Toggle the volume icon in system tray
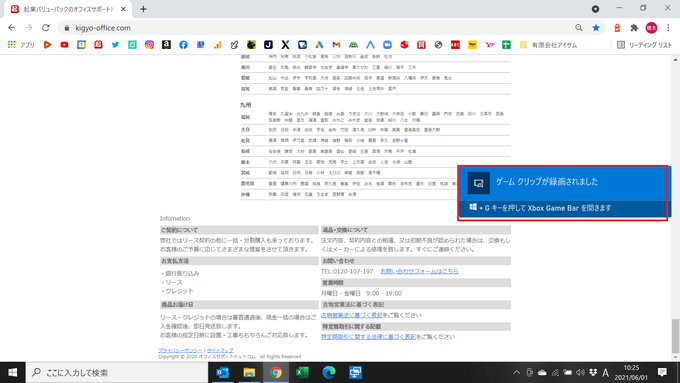Image resolution: width=680 pixels, height=383 pixels. point(580,373)
